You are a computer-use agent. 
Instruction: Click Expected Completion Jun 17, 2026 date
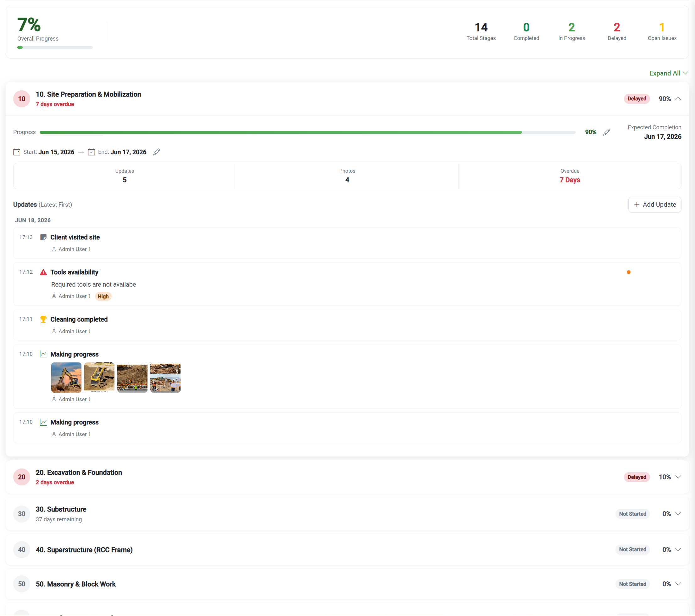click(662, 137)
